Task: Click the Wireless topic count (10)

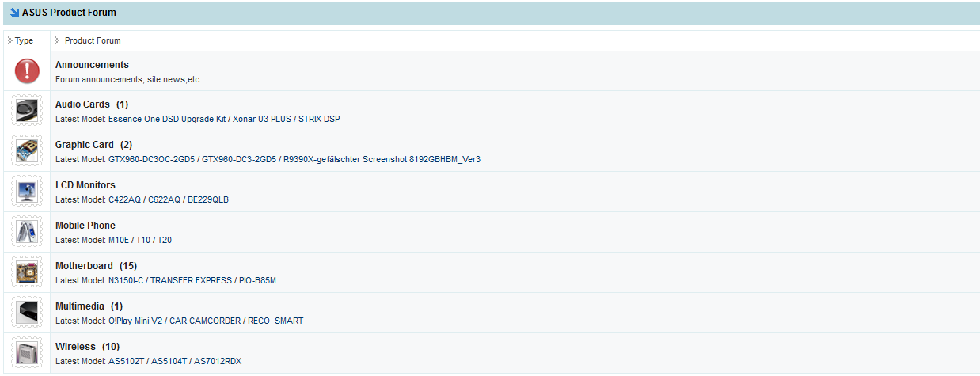Action: coord(111,347)
